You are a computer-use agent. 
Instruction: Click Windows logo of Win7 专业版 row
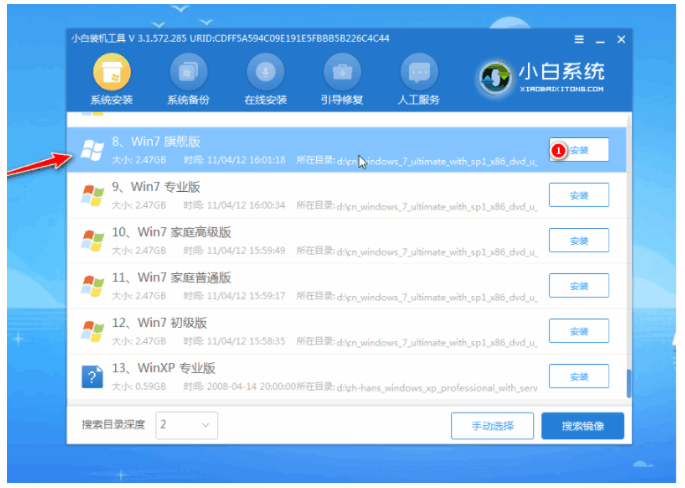[x=92, y=195]
